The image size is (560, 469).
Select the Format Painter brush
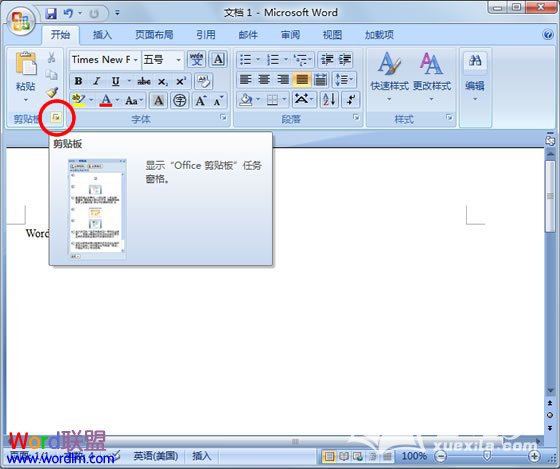coord(52,93)
